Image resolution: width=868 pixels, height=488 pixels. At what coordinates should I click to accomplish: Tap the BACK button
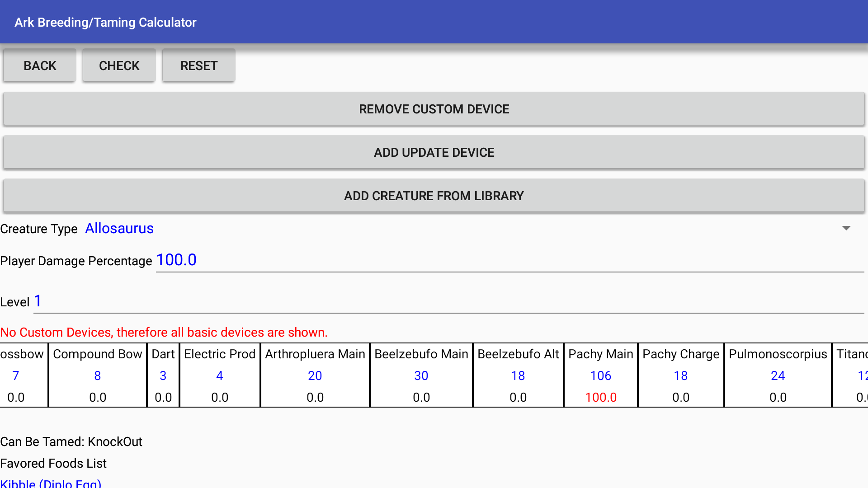click(x=40, y=66)
